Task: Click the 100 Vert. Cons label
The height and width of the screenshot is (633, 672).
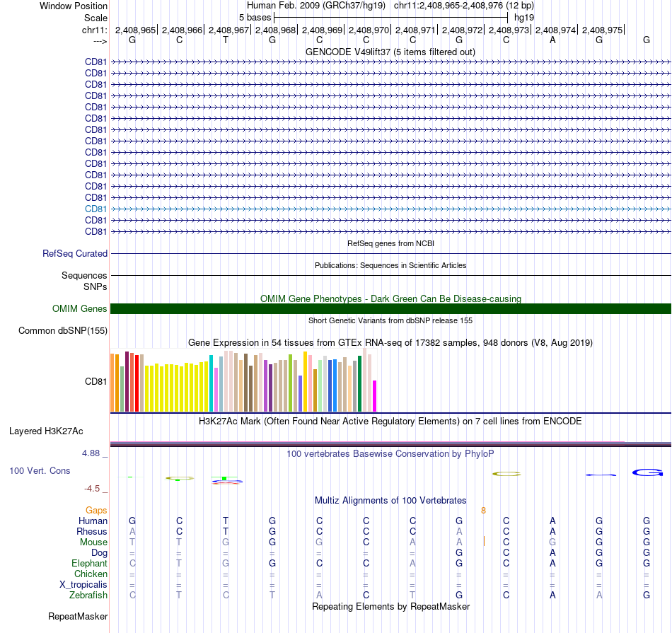Action: [40, 470]
